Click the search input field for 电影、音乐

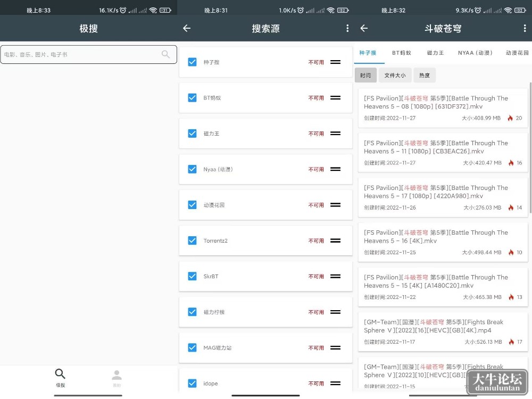tap(88, 54)
